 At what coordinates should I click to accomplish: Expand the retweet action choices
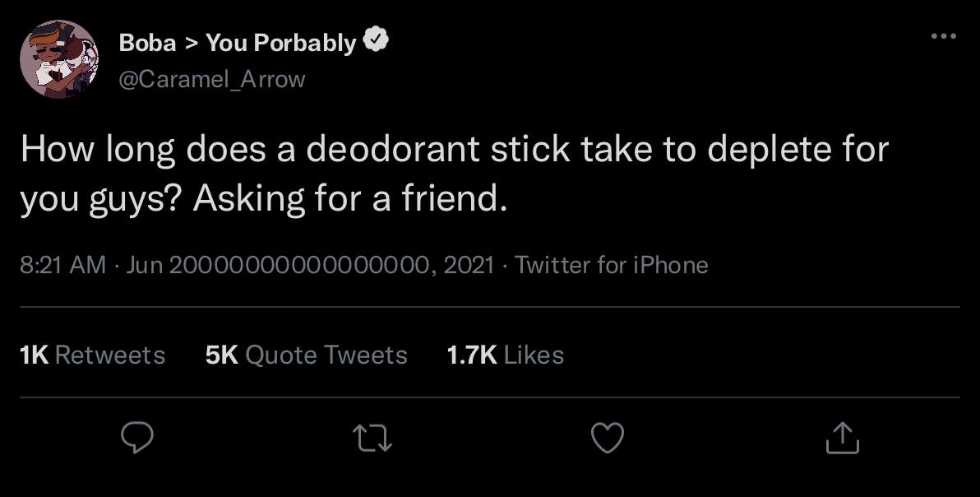tap(372, 438)
